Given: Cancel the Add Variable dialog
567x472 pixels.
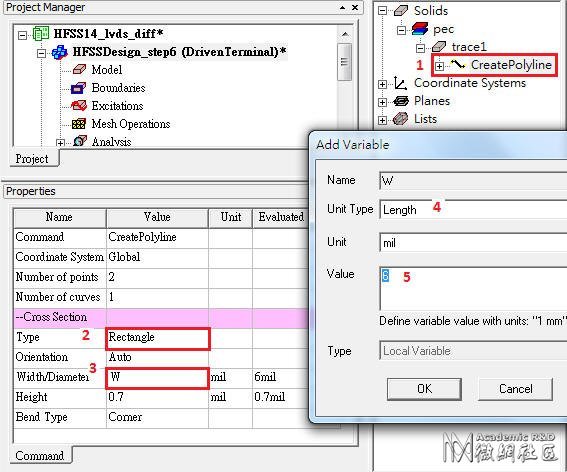Looking at the screenshot, I should [x=515, y=389].
